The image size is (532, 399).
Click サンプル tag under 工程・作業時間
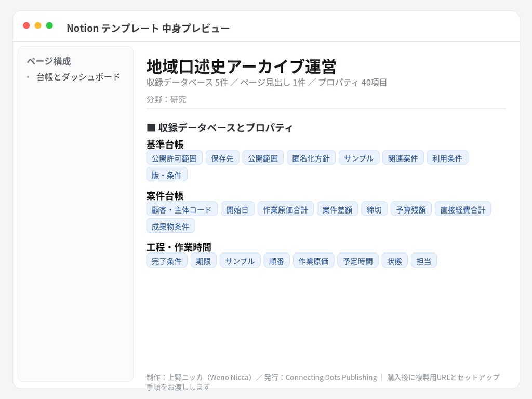[240, 261]
